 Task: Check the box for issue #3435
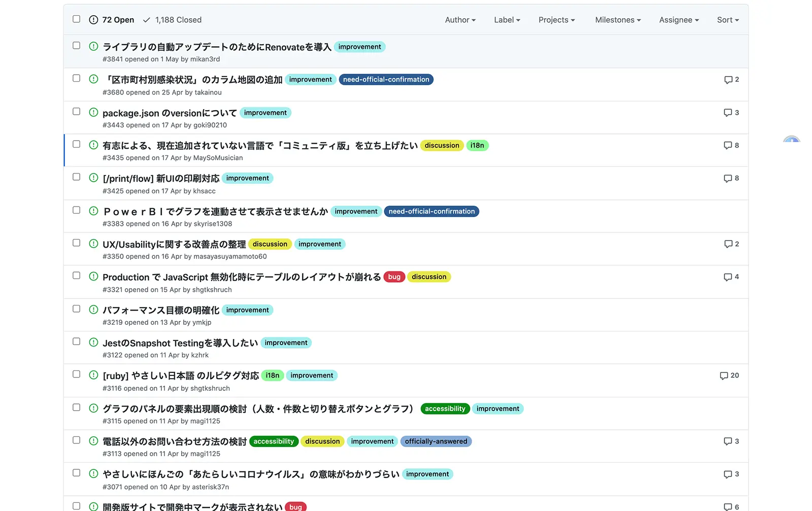point(76,144)
